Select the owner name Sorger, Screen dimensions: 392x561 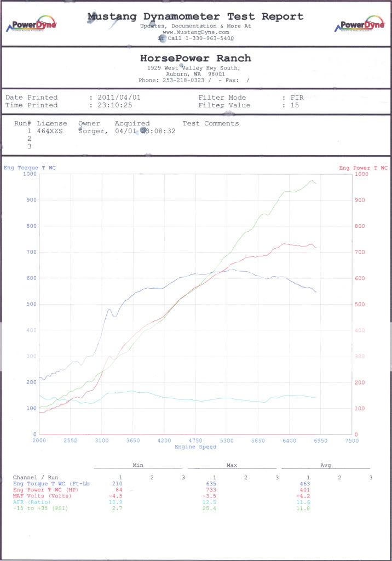(93, 131)
